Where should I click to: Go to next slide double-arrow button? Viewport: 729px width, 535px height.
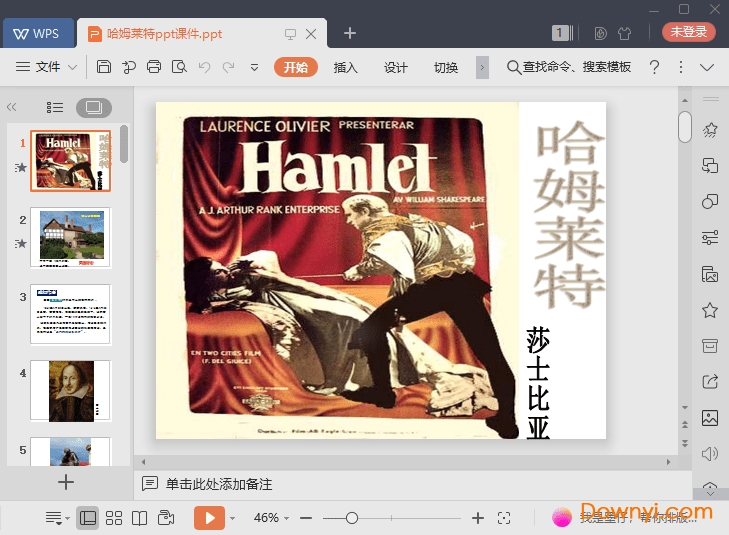point(685,443)
